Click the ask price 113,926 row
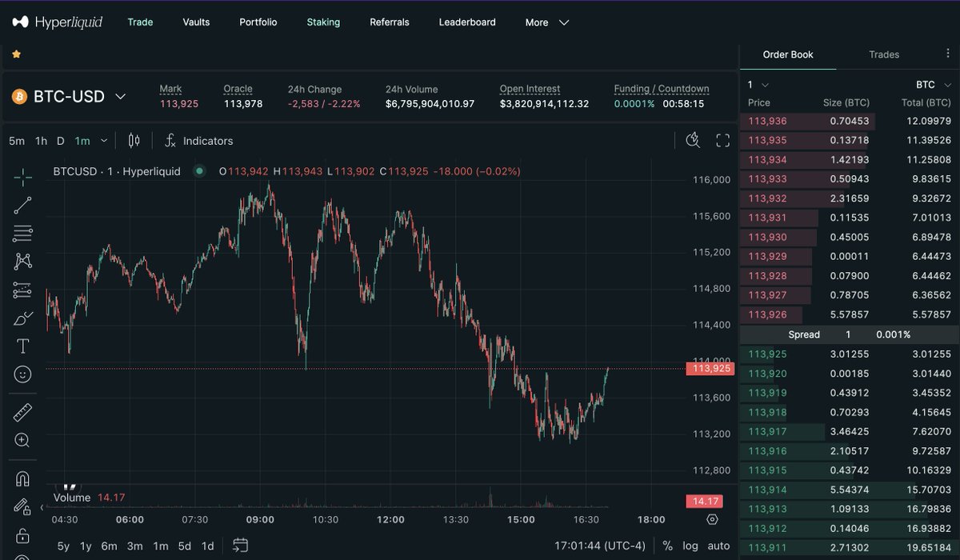 (849, 314)
